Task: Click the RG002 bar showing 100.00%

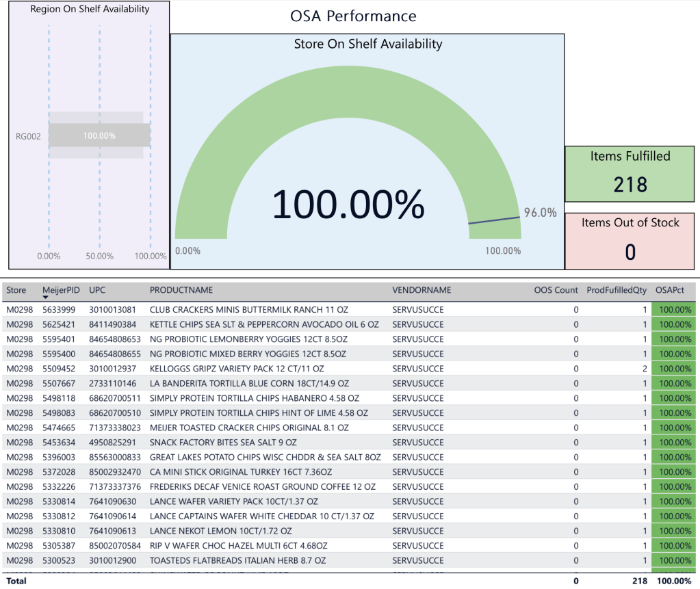Action: click(99, 135)
